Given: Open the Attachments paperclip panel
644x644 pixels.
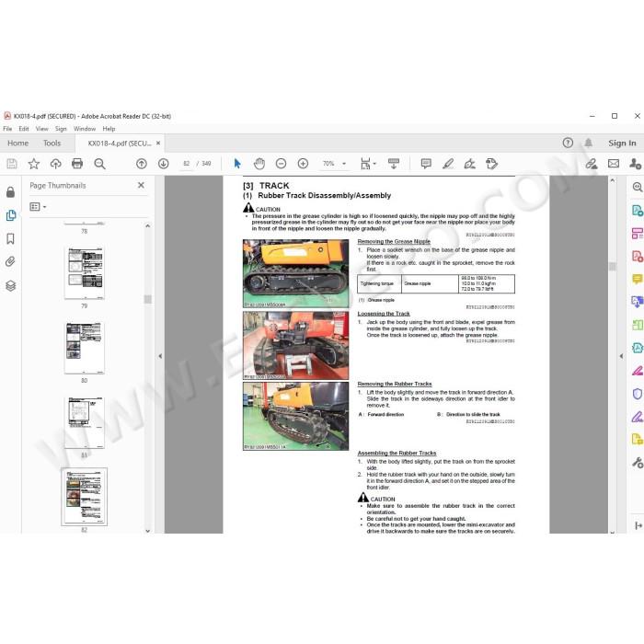Looking at the screenshot, I should (x=11, y=262).
